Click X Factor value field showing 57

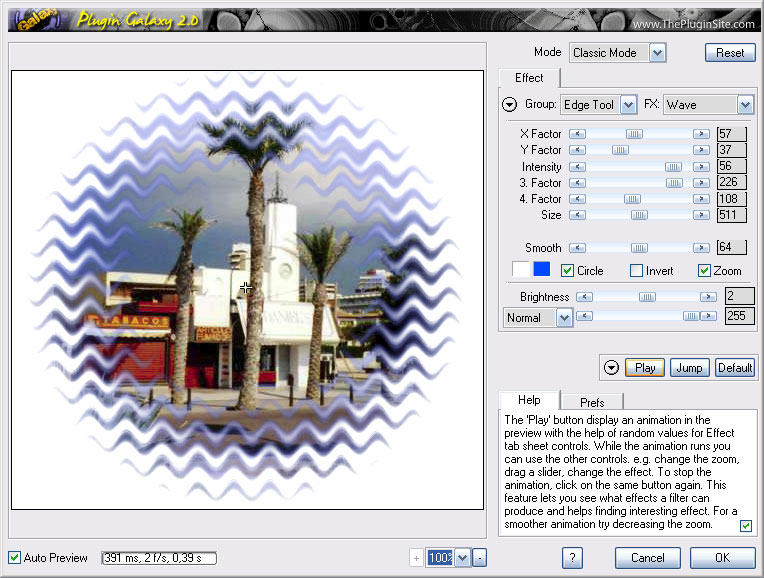click(732, 134)
